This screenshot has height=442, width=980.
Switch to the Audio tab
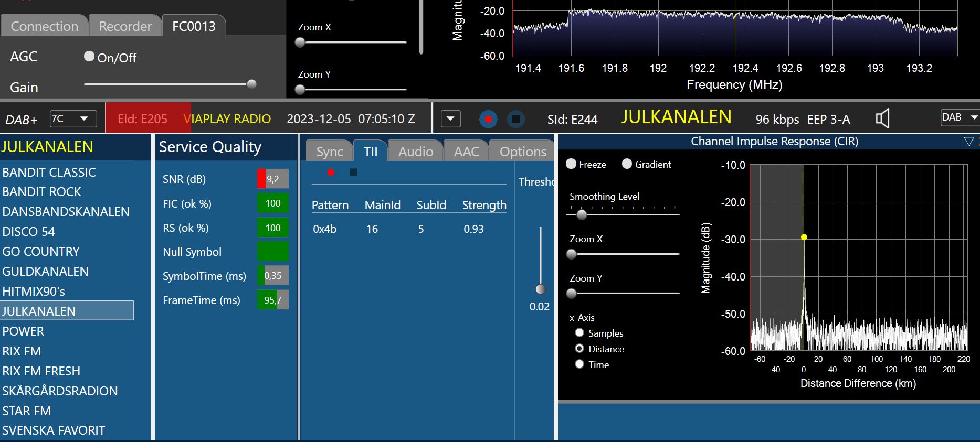point(415,152)
